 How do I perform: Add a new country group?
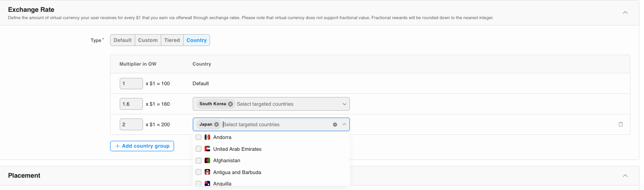tap(142, 146)
